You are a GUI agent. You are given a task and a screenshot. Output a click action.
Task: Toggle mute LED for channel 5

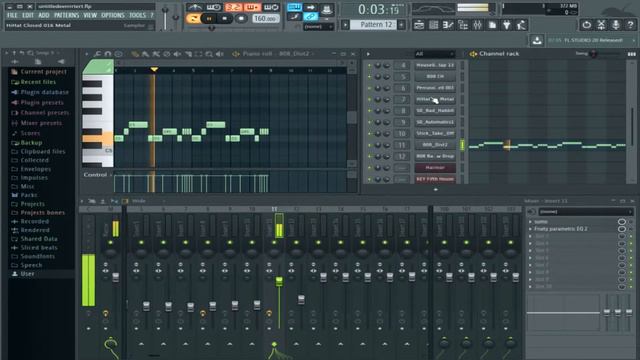[x=369, y=77]
